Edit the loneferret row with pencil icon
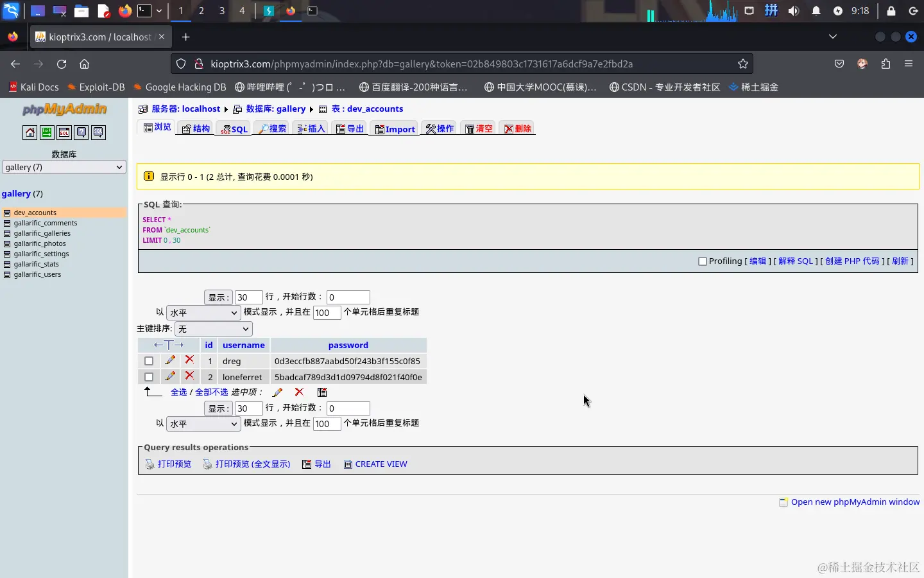Screen dimensions: 924x578 tap(170, 376)
